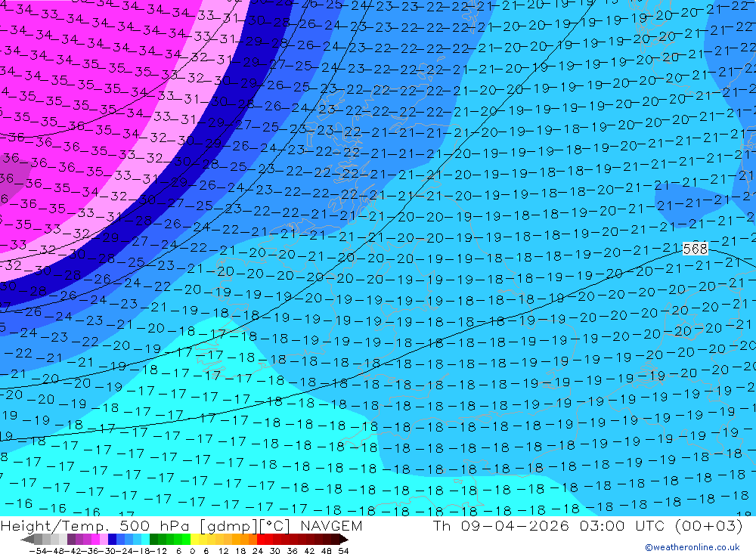This screenshot has width=756, height=554.
Task: Click the [°C] unit label
Action: [x=275, y=525]
